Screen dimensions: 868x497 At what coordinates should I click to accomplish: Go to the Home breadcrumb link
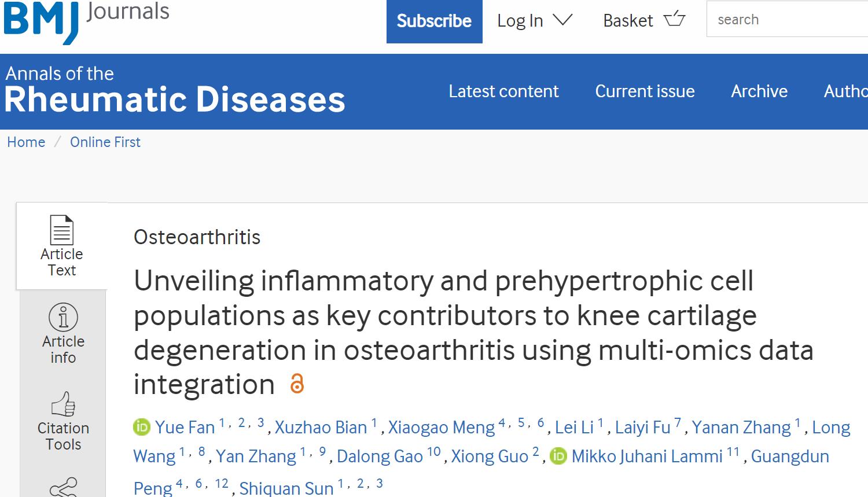pos(26,142)
